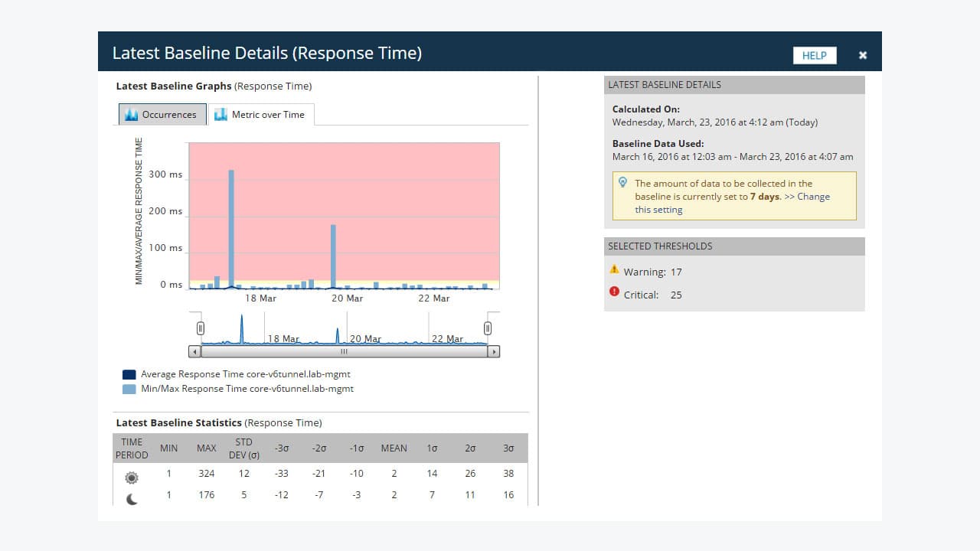This screenshot has height=551, width=980.
Task: Toggle the Average Response Time series via its legend swatch
Action: 129,374
